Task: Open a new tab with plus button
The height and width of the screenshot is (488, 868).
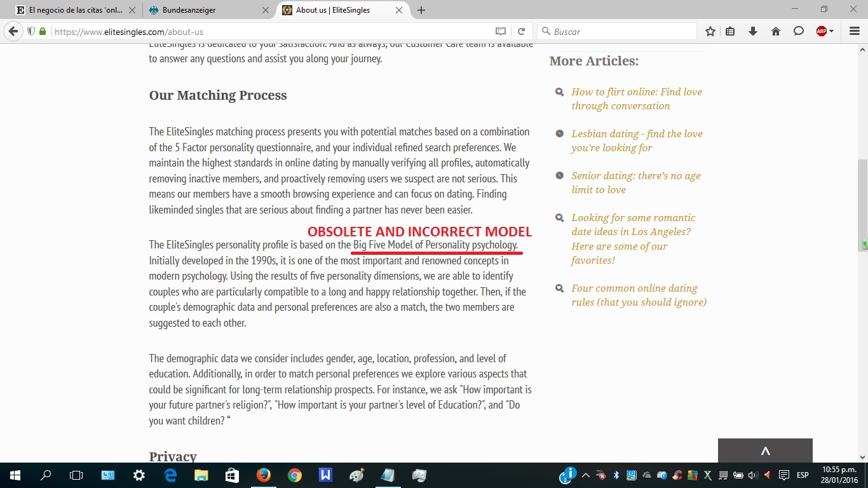Action: tap(421, 10)
